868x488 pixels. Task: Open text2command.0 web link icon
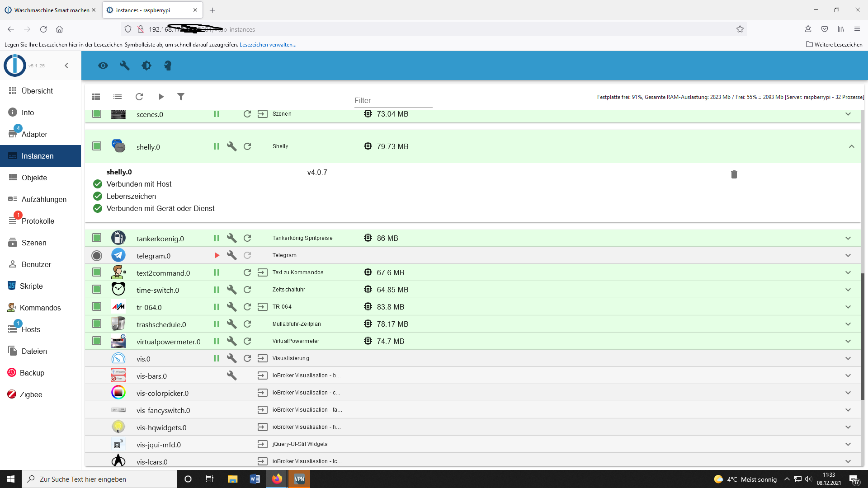263,272
